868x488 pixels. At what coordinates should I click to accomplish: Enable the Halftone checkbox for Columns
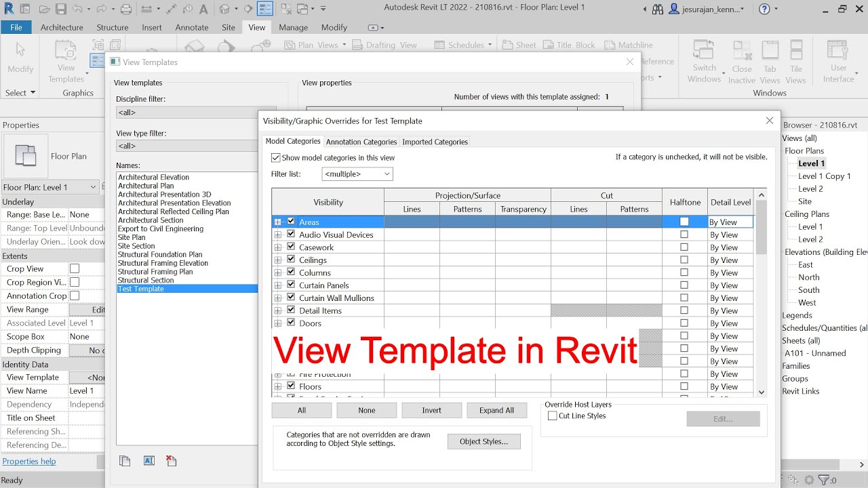[x=684, y=272]
